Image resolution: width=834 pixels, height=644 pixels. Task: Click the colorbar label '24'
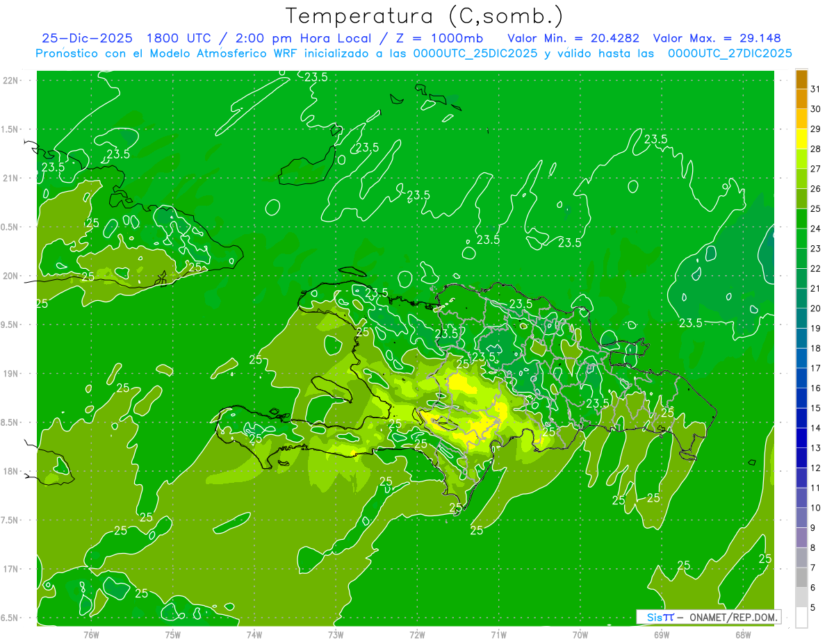tap(816, 229)
